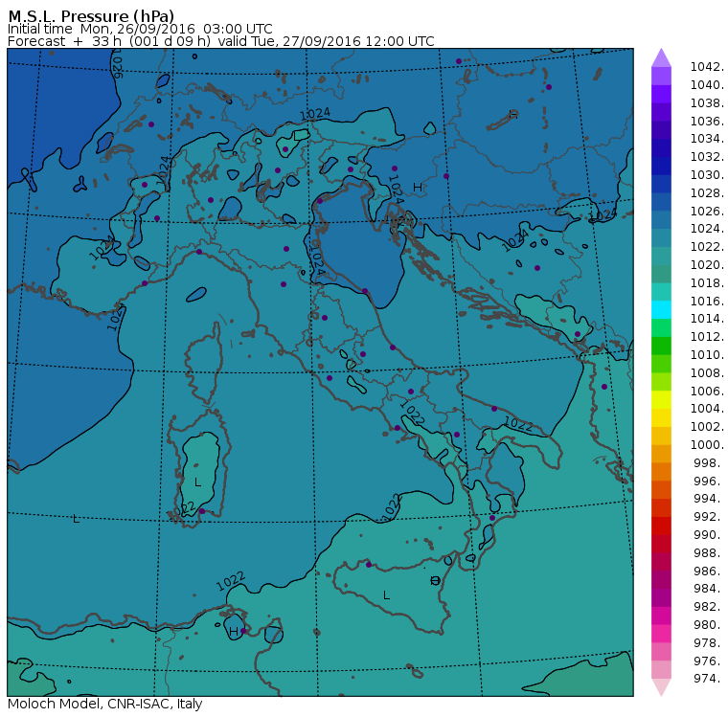
Task: Click the upper arrow cap of the colorbar
Action: (661, 57)
